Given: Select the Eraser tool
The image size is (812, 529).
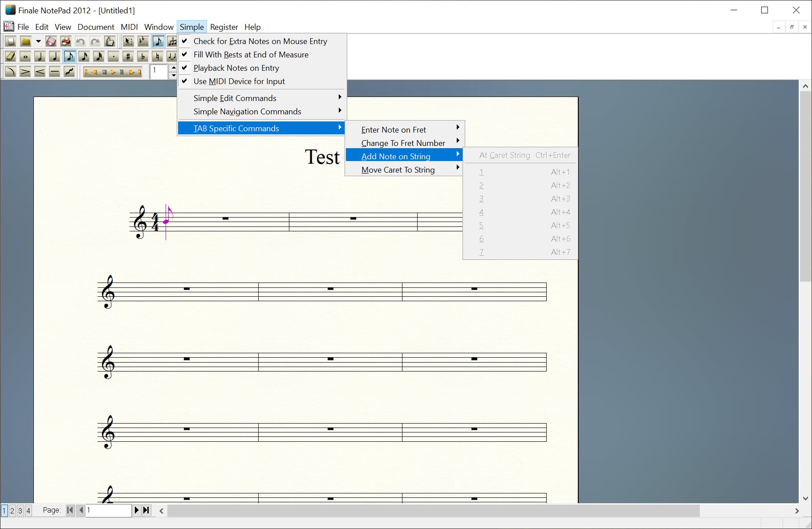Looking at the screenshot, I should coord(11,57).
